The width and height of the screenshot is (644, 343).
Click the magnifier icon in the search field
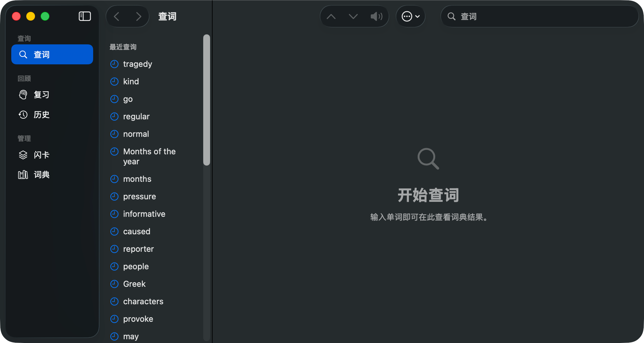(x=451, y=16)
